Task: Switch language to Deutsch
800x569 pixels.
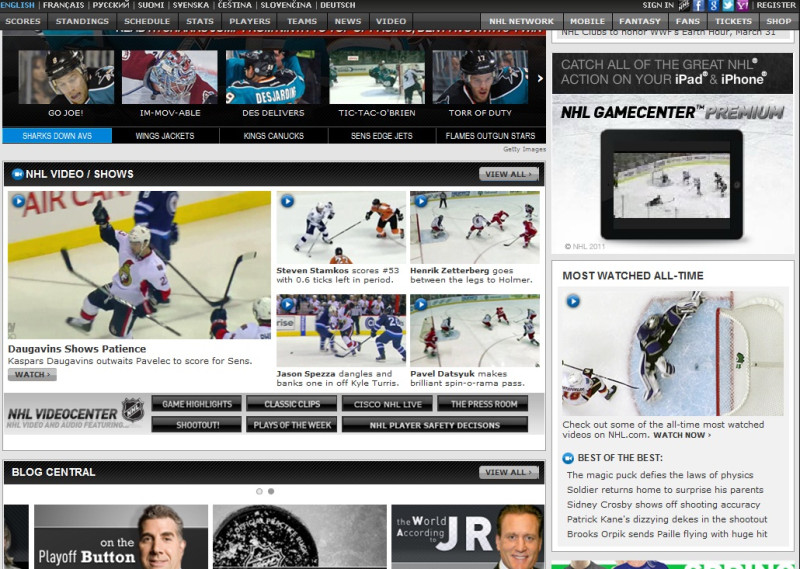Action: pyautogui.click(x=338, y=5)
